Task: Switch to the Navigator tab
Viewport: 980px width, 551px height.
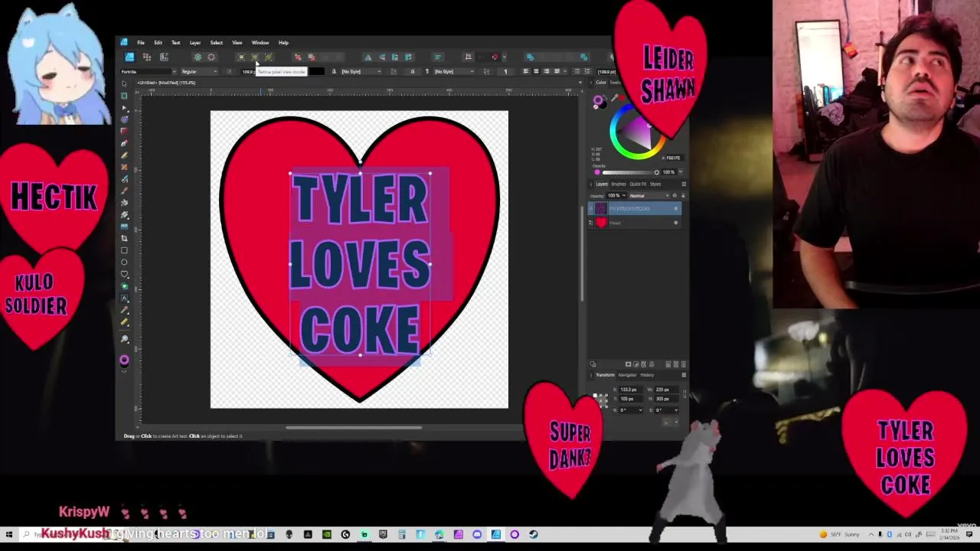Action: click(627, 375)
